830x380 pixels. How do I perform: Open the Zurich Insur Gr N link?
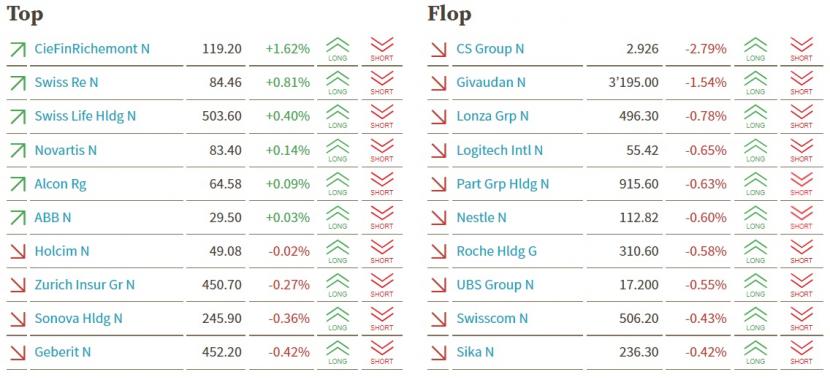pos(85,285)
